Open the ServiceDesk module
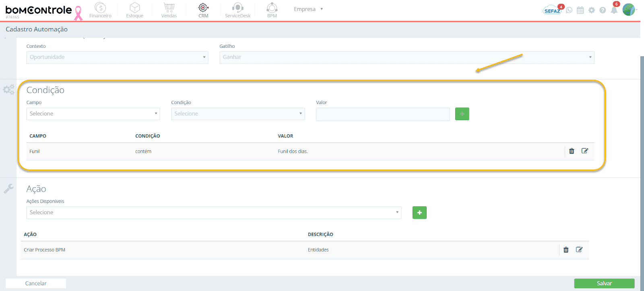 tap(237, 10)
